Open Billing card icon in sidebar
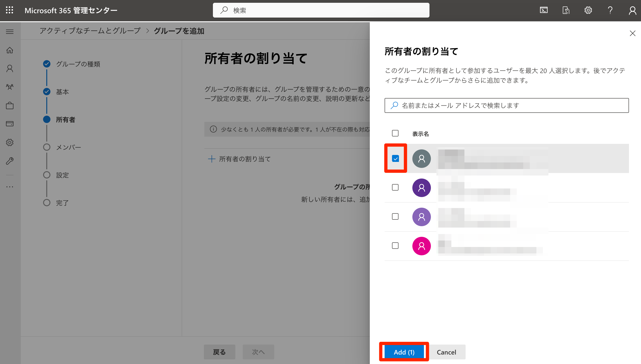Screen dimensions: 641x364 [x=10, y=124]
